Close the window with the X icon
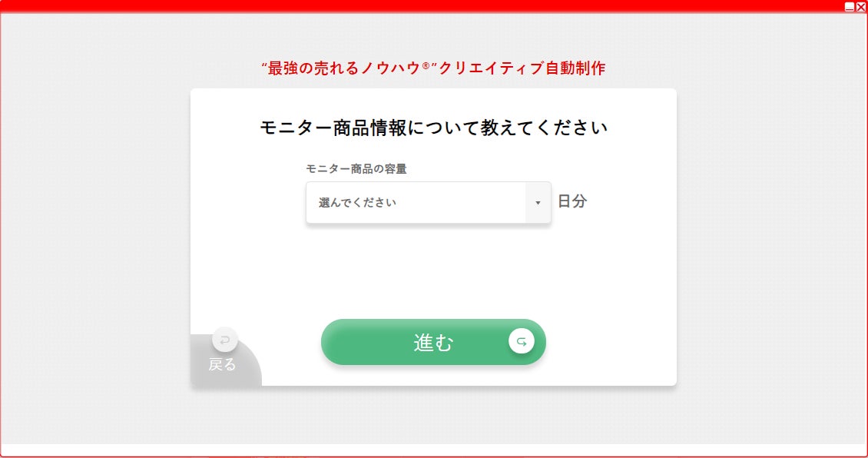This screenshot has width=868, height=458. click(861, 7)
